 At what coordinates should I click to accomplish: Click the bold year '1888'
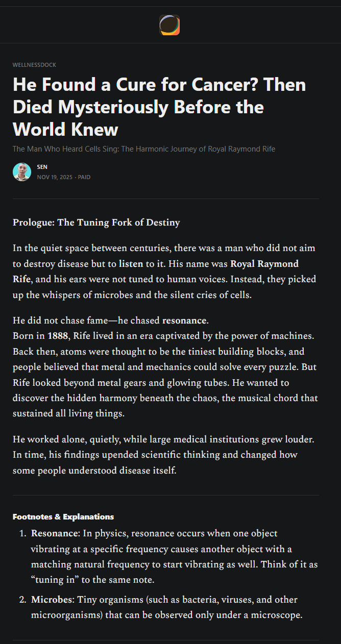click(x=57, y=336)
